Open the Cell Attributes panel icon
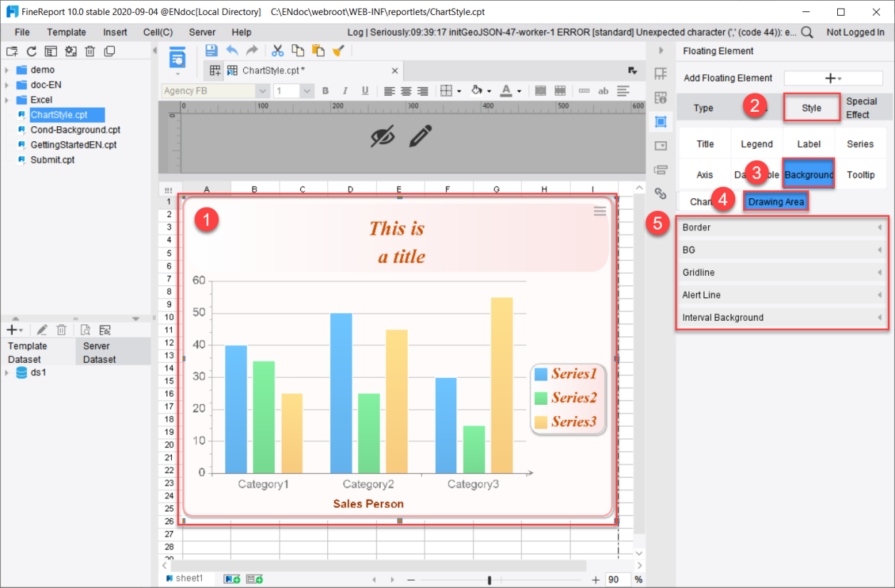 (660, 98)
